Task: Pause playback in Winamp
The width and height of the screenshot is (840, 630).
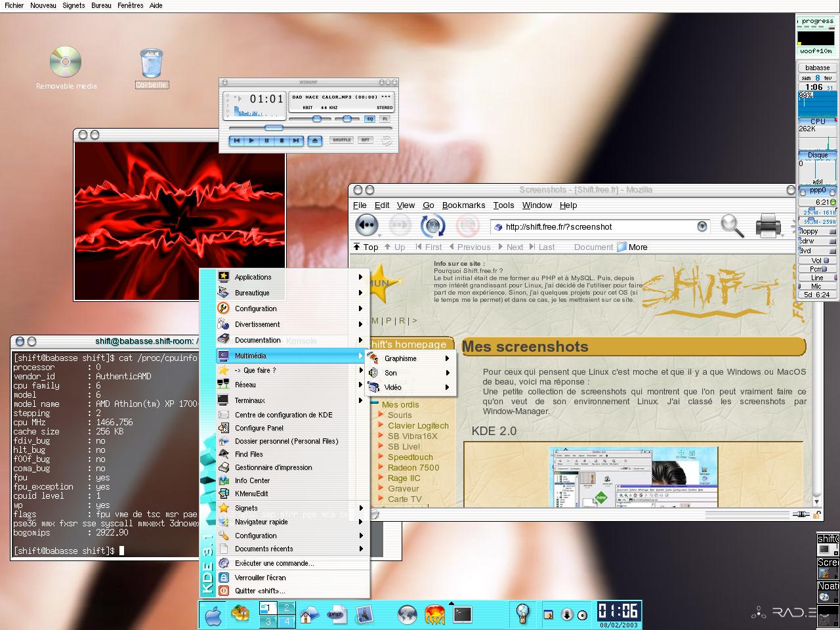Action: [266, 140]
